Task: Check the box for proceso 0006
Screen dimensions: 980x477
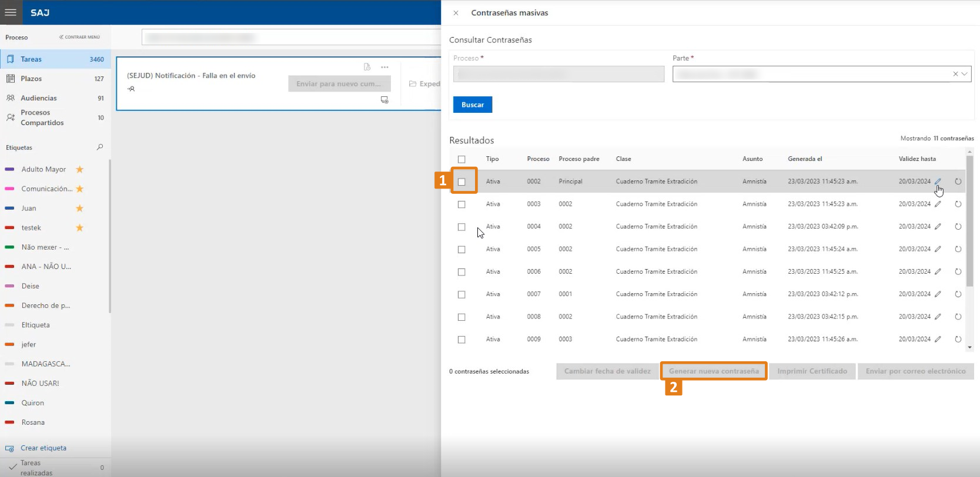Action: pos(461,272)
